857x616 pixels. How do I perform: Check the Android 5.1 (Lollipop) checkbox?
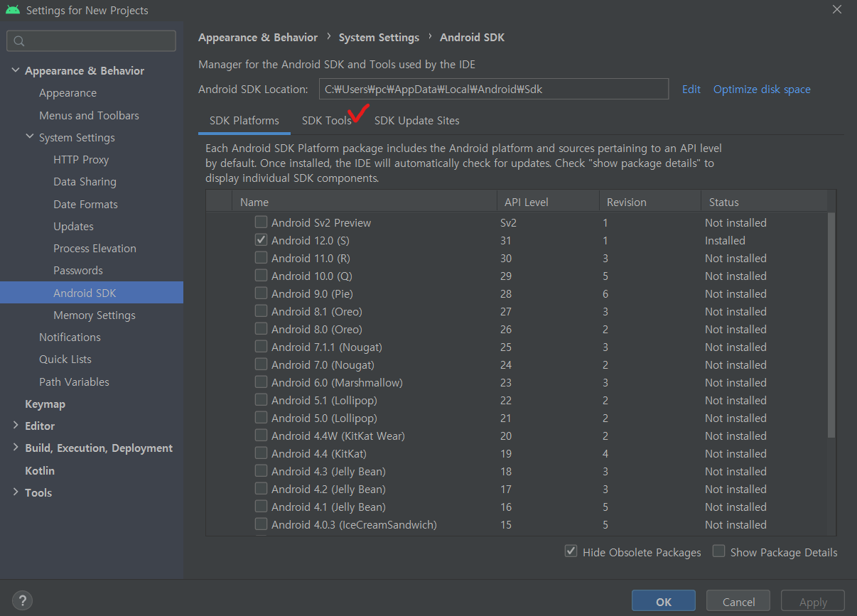pyautogui.click(x=262, y=400)
